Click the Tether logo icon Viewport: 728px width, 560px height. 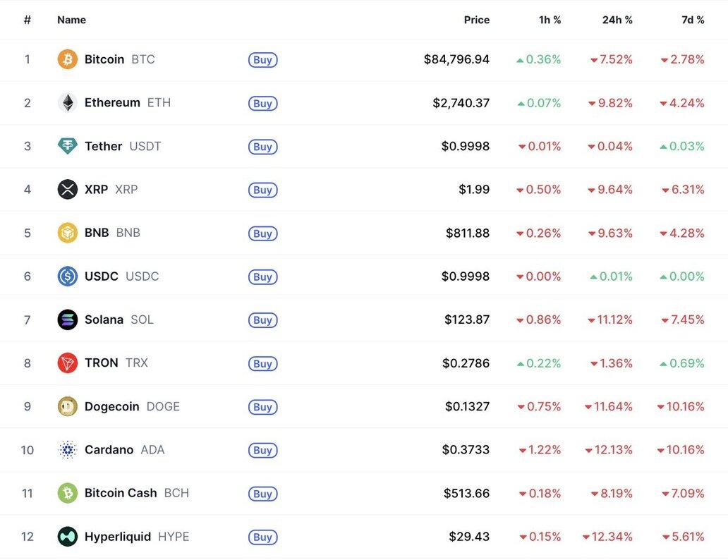pos(67,146)
